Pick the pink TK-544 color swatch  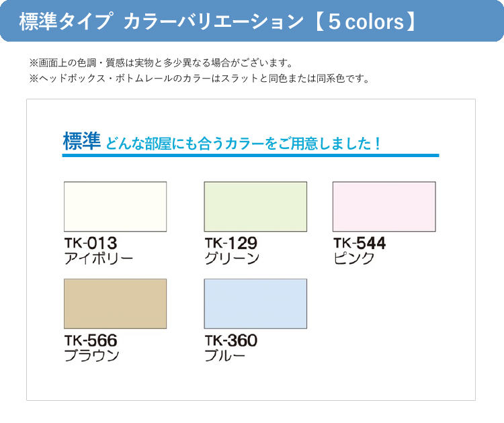pyautogui.click(x=384, y=207)
